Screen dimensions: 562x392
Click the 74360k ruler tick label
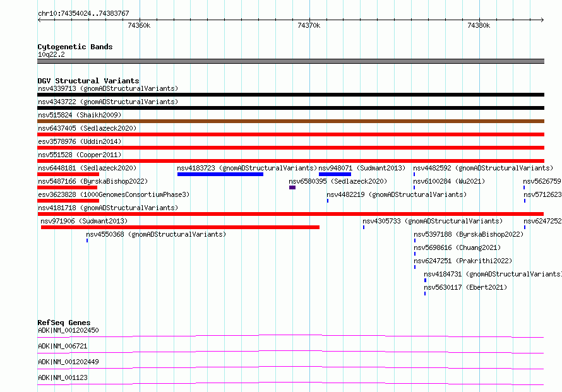(139, 25)
